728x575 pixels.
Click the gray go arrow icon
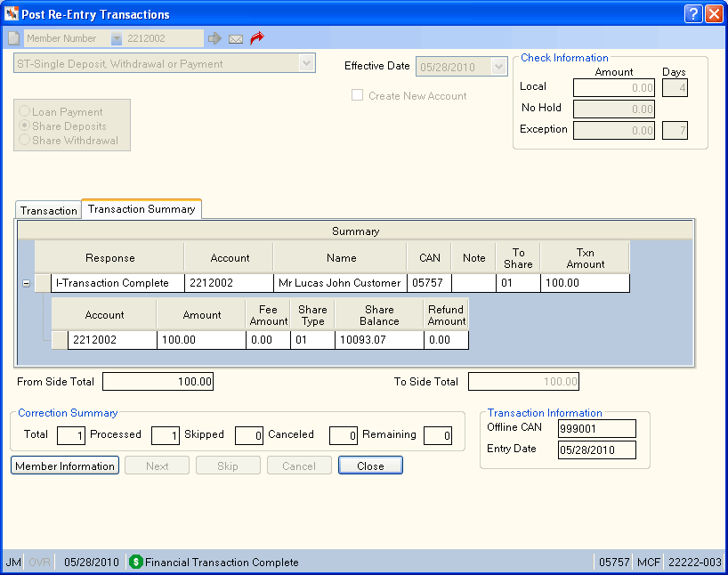click(x=214, y=38)
